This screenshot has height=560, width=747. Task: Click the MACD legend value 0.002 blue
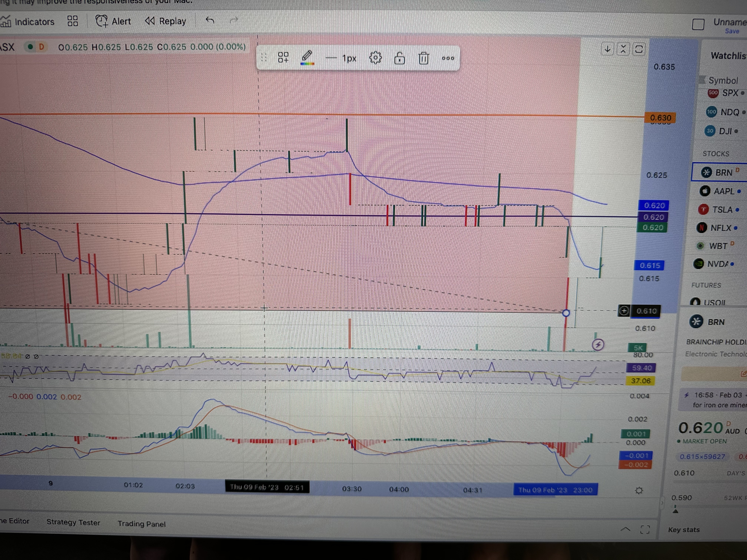(x=47, y=397)
